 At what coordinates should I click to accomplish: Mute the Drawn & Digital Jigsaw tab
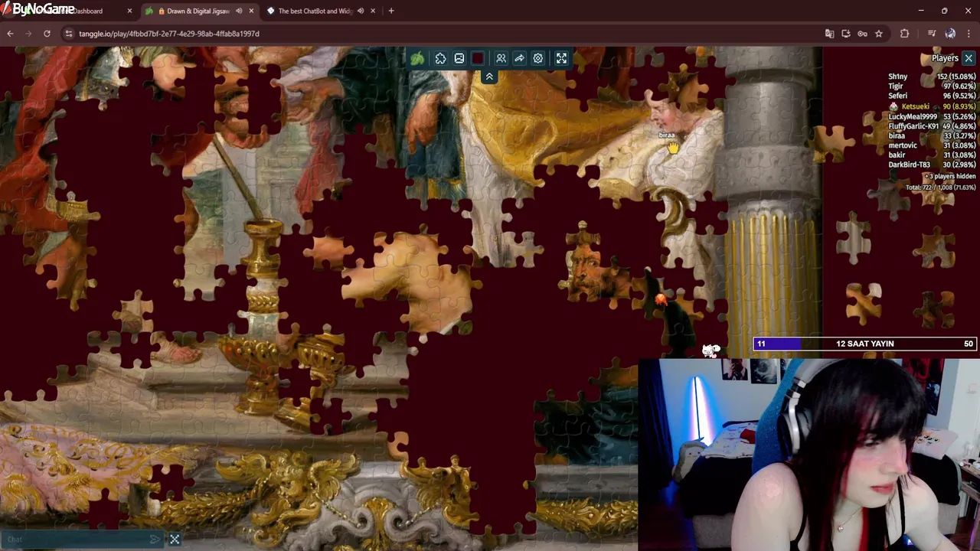tap(239, 11)
